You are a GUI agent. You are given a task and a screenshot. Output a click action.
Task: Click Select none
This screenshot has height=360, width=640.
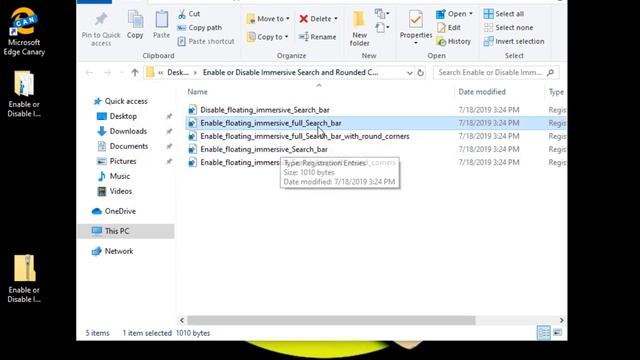click(508, 28)
